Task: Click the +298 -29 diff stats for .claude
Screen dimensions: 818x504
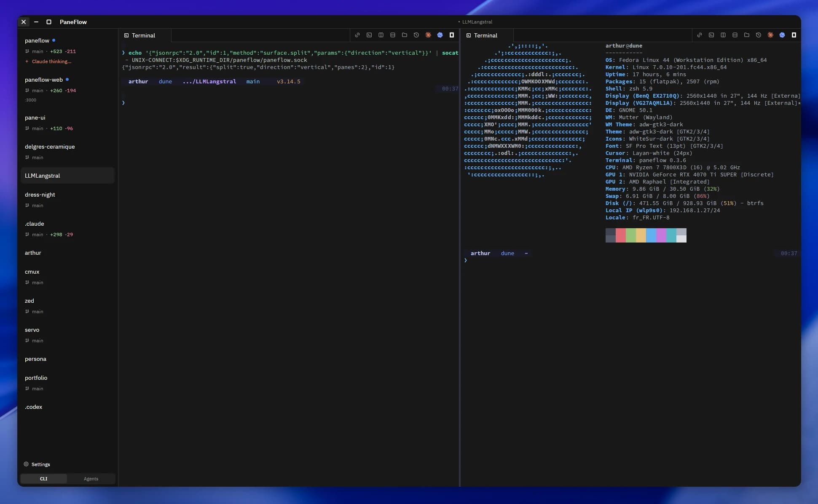Action: click(x=62, y=235)
